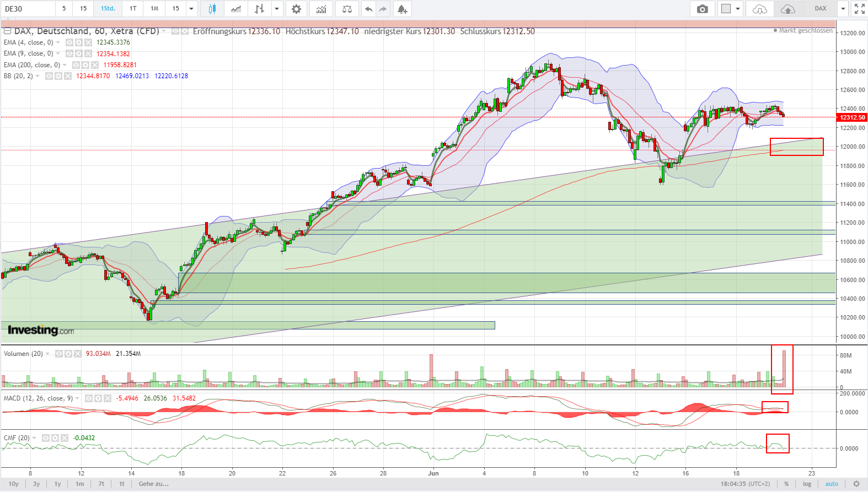Screen dimensions: 868x492
Task: Toggle logarithmic scale
Action: [x=807, y=484]
